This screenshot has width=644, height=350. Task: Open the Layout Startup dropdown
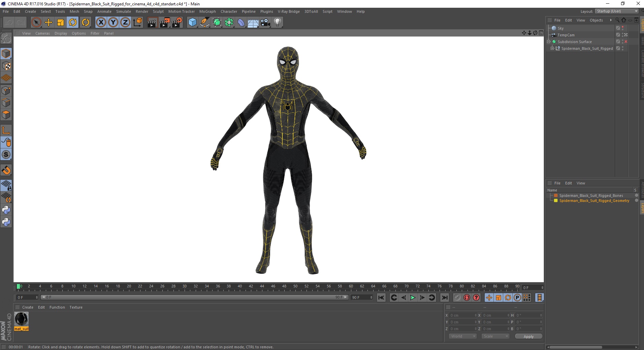(617, 11)
